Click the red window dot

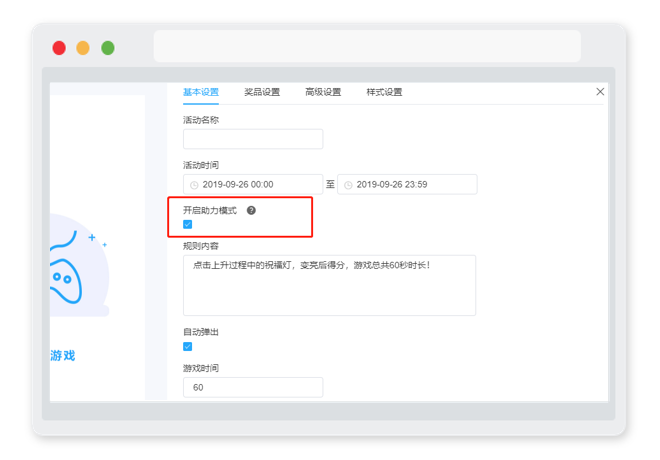pyautogui.click(x=59, y=48)
